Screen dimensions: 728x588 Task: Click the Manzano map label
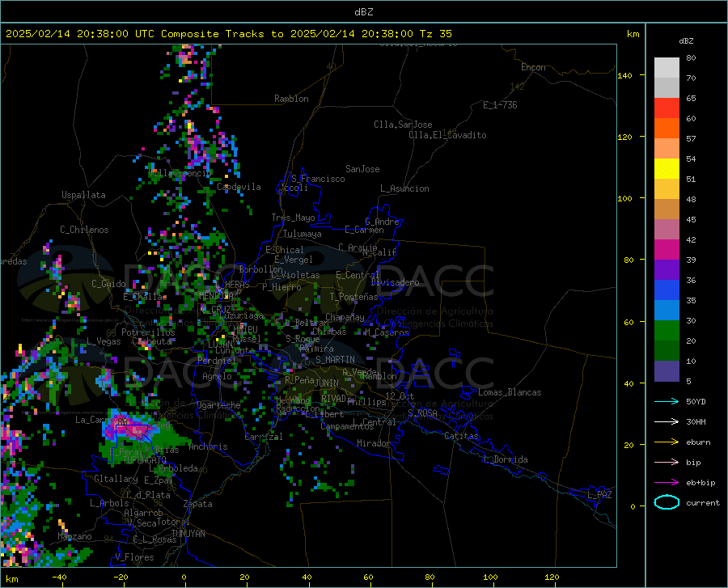pyautogui.click(x=74, y=536)
